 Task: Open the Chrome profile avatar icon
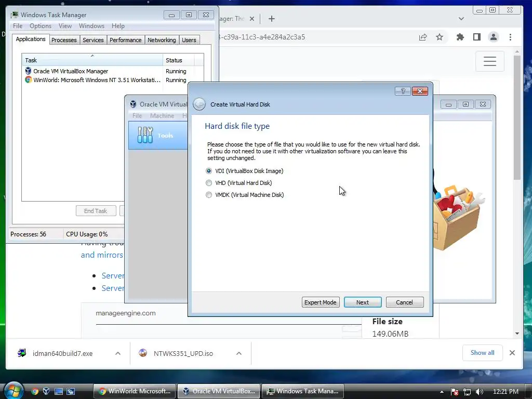point(494,37)
